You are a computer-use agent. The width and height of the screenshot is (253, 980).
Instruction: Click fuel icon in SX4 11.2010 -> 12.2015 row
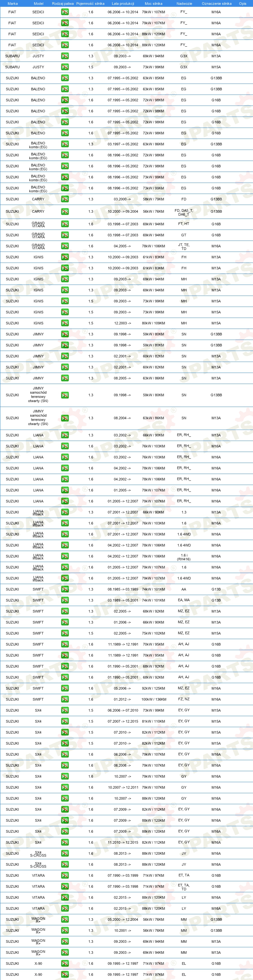[x=65, y=842]
